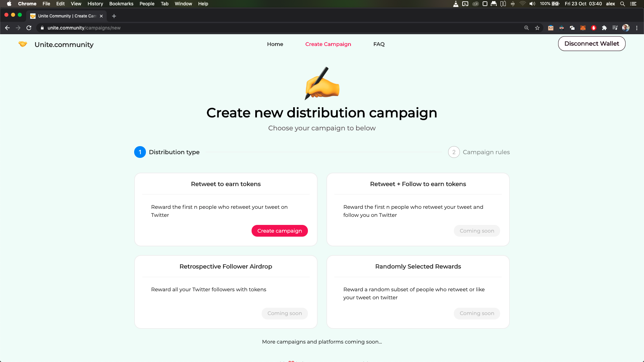Click the FAQ navigation menu item

pyautogui.click(x=379, y=44)
